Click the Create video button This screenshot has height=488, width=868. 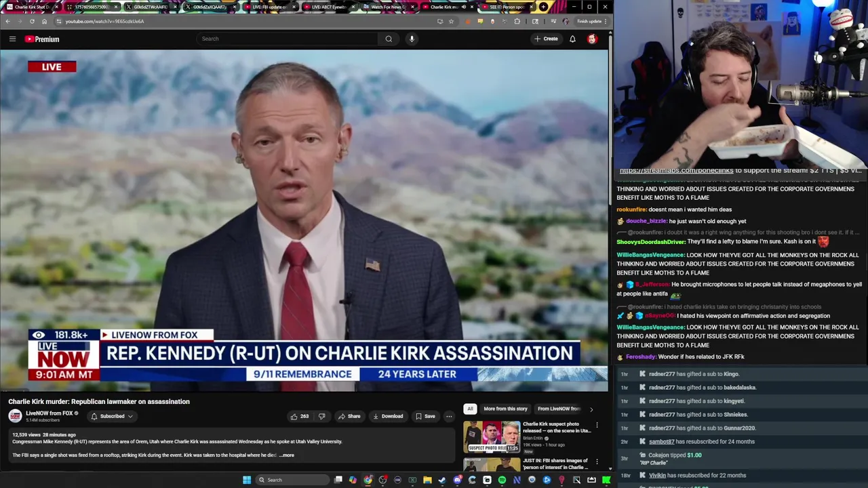click(x=546, y=39)
